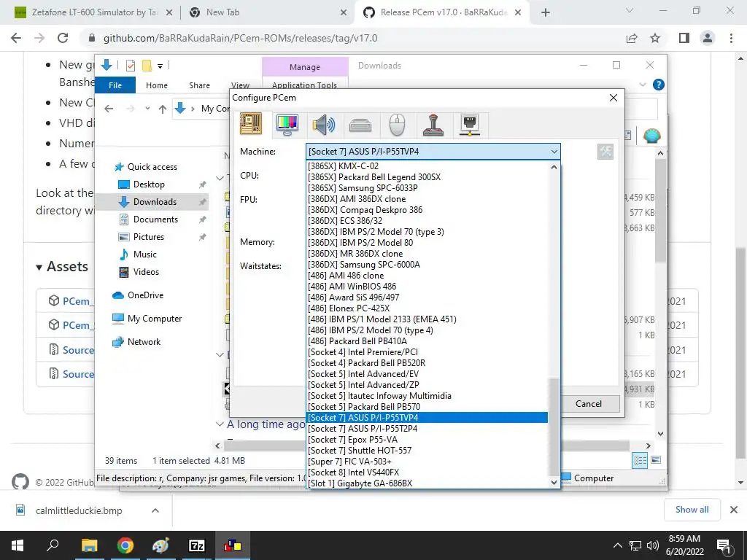Open the display settings tab in PCem
This screenshot has height=560, width=747.
click(x=287, y=125)
